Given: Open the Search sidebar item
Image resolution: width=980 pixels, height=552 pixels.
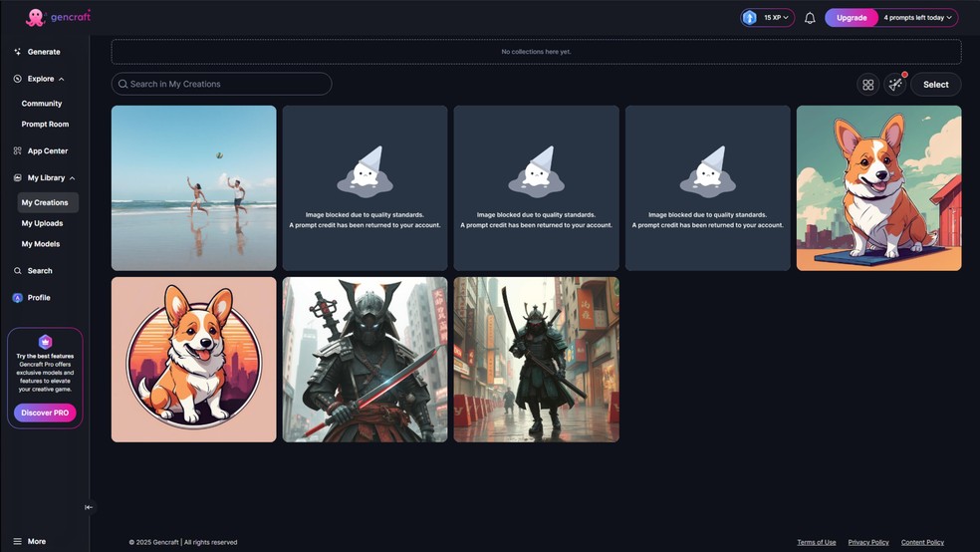Looking at the screenshot, I should [40, 271].
